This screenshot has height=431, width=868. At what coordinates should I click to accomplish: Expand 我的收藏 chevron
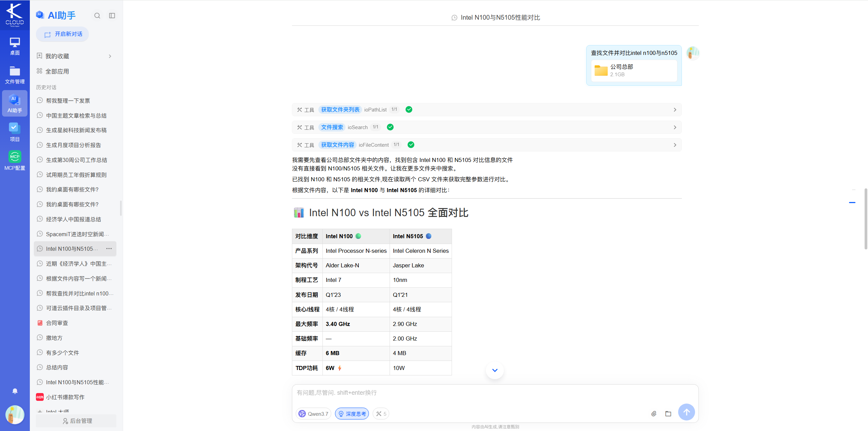tap(110, 56)
